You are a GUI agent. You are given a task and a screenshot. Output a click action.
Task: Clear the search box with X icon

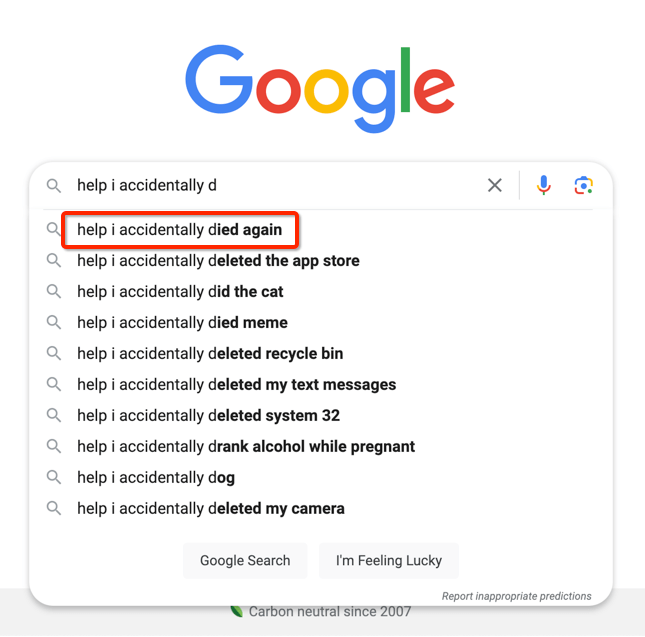click(494, 185)
